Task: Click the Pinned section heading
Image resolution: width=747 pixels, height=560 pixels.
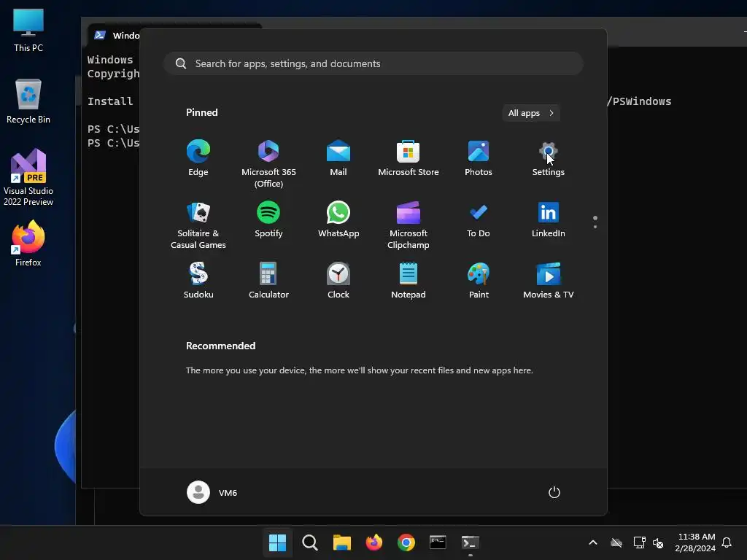Action: 201,112
